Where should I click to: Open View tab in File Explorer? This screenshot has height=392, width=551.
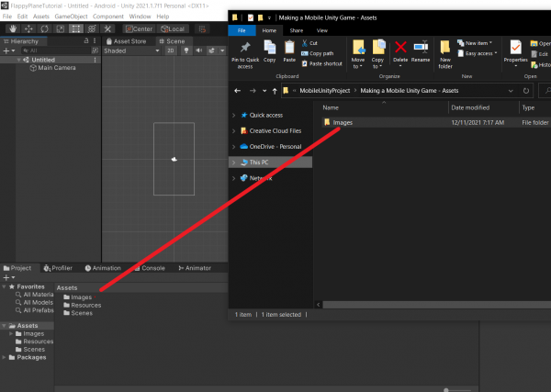pos(322,30)
